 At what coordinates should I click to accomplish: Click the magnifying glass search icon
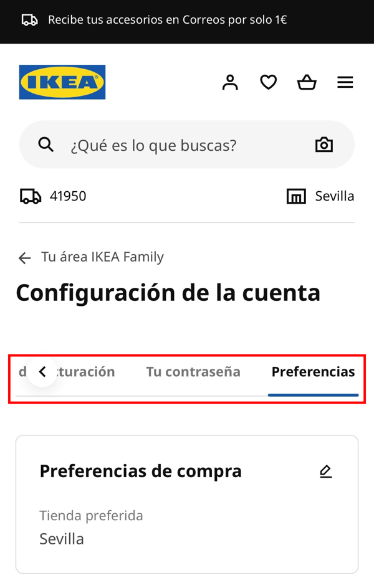point(46,145)
